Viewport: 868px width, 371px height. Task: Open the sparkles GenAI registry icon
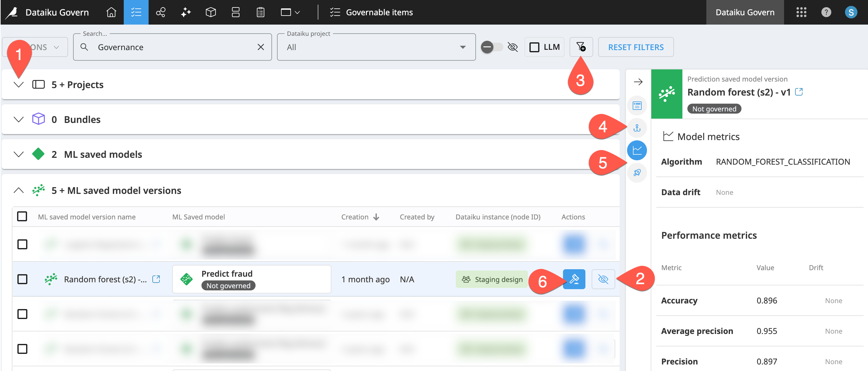186,12
